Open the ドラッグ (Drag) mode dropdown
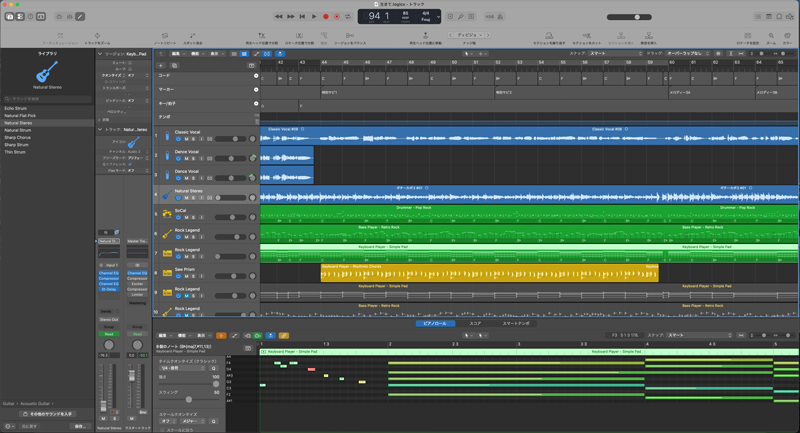Screen dimensions: 800x433 click(x=687, y=54)
